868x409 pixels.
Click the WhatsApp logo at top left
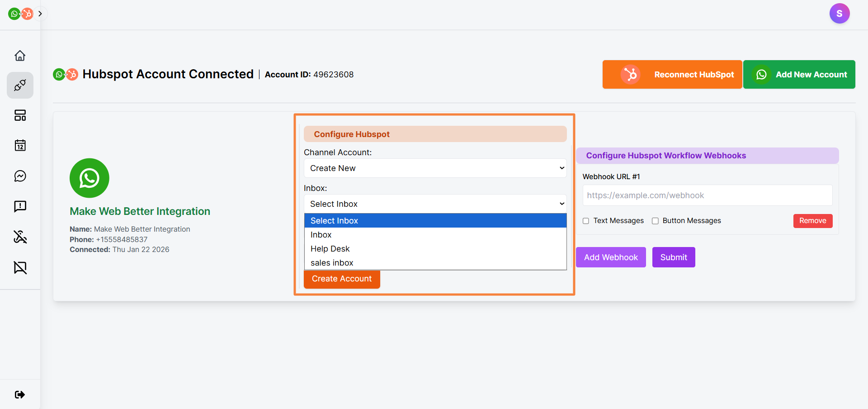coord(14,14)
